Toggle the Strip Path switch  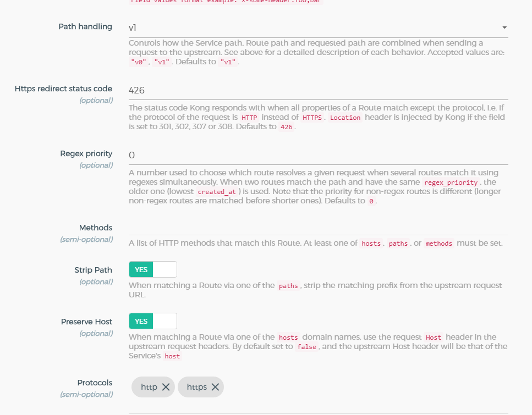coord(153,269)
